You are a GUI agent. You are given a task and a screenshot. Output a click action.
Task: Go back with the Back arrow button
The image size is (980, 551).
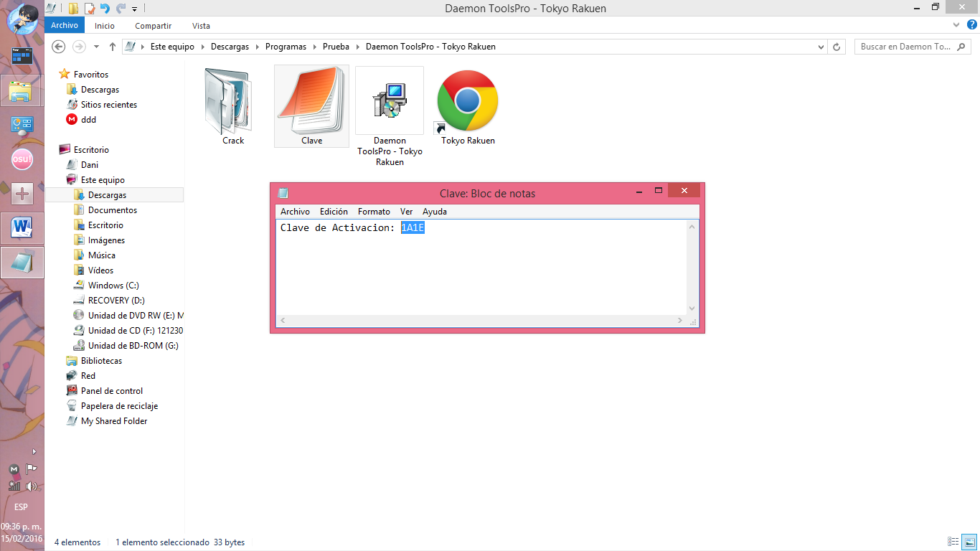(x=59, y=47)
